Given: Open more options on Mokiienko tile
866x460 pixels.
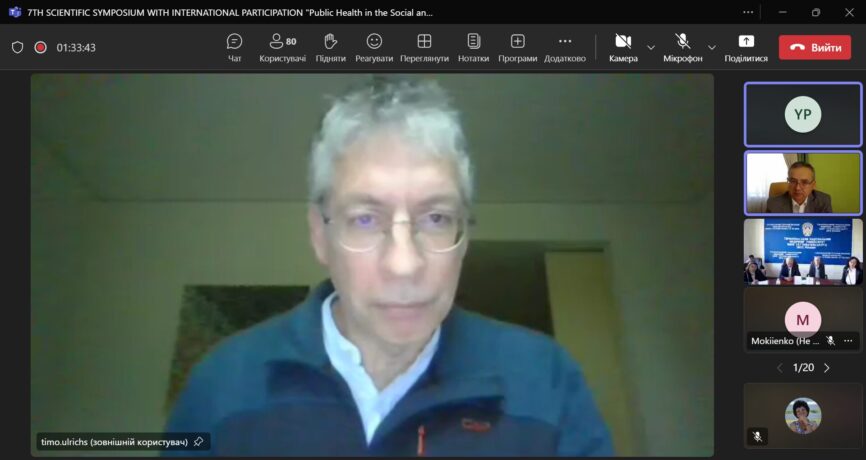Looking at the screenshot, I should pyautogui.click(x=848, y=341).
